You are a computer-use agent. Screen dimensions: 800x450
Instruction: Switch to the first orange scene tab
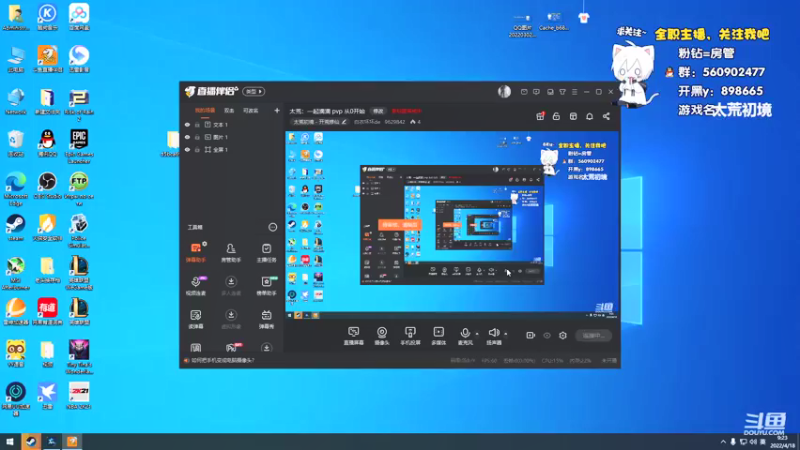pyautogui.click(x=205, y=110)
